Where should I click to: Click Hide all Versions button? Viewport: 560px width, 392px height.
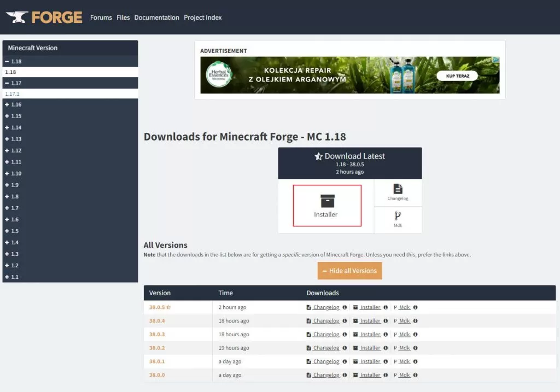coord(349,271)
